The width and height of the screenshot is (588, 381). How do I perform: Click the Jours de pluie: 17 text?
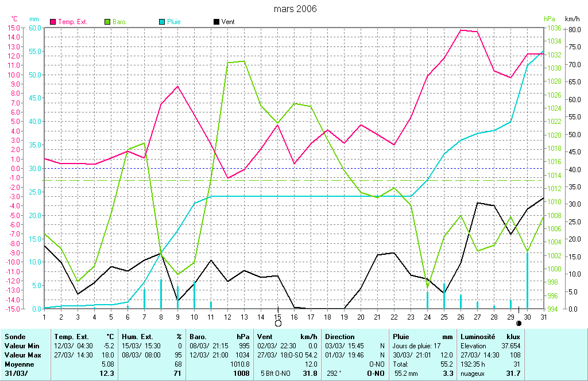[x=418, y=346]
